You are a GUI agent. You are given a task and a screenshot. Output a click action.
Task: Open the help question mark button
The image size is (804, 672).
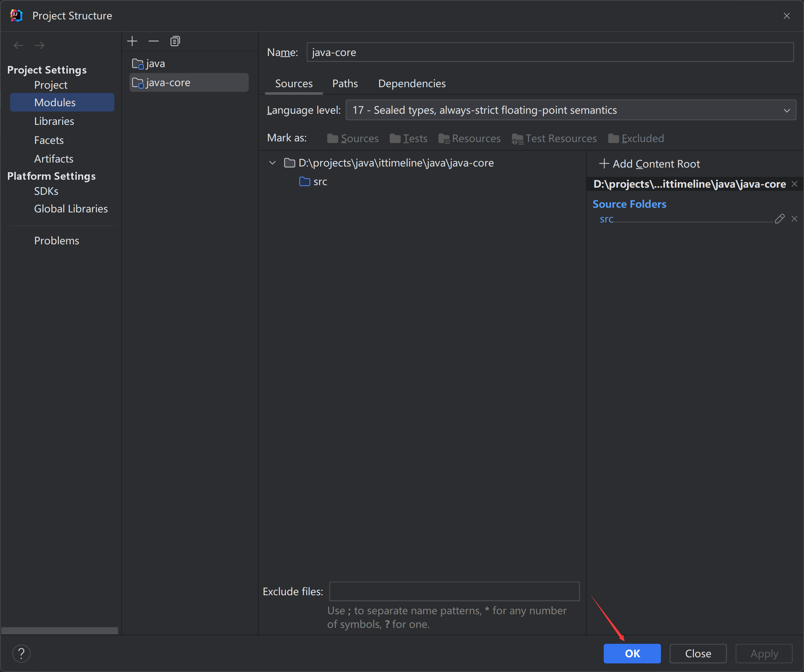tap(22, 653)
